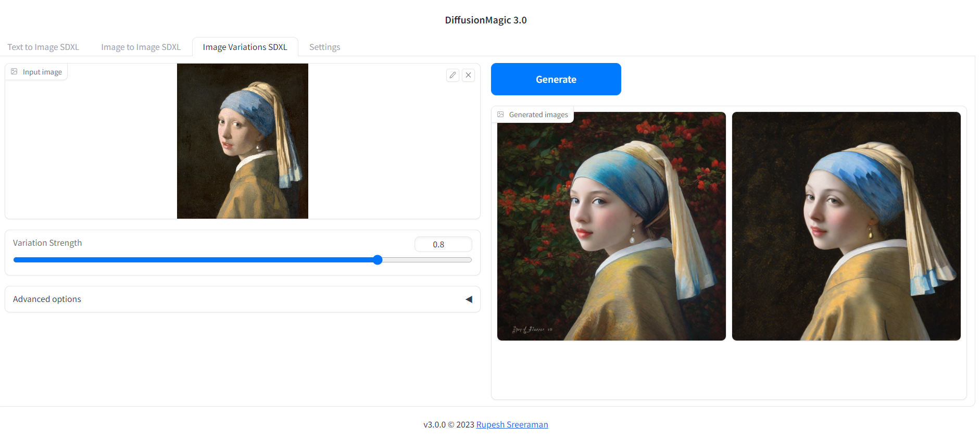This screenshot has height=440, width=980.
Task: Click the Variation Strength value field 0.8
Action: 443,244
